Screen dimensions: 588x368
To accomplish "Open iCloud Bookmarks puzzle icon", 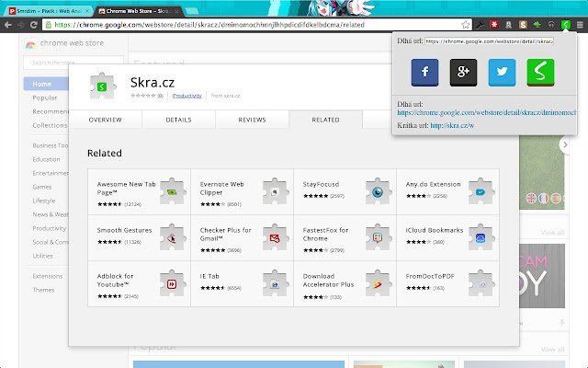I will click(481, 237).
